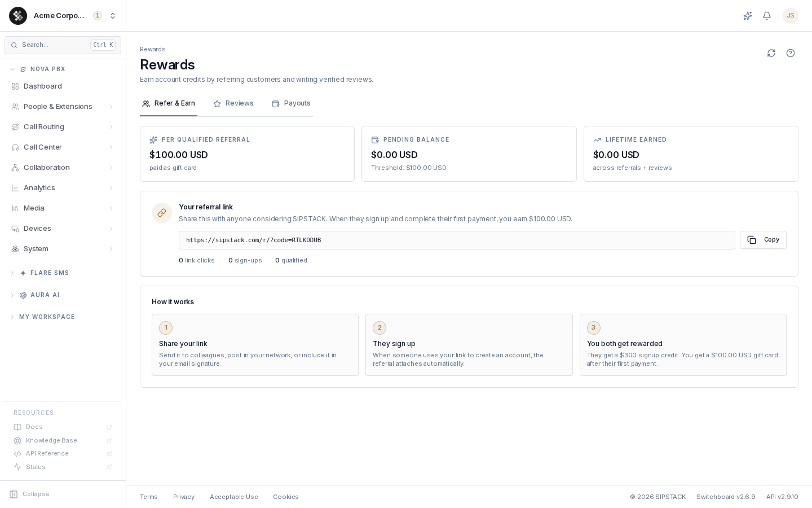The height and width of the screenshot is (508, 812).
Task: Collapse the NOVA PBX section
Action: coord(12,69)
